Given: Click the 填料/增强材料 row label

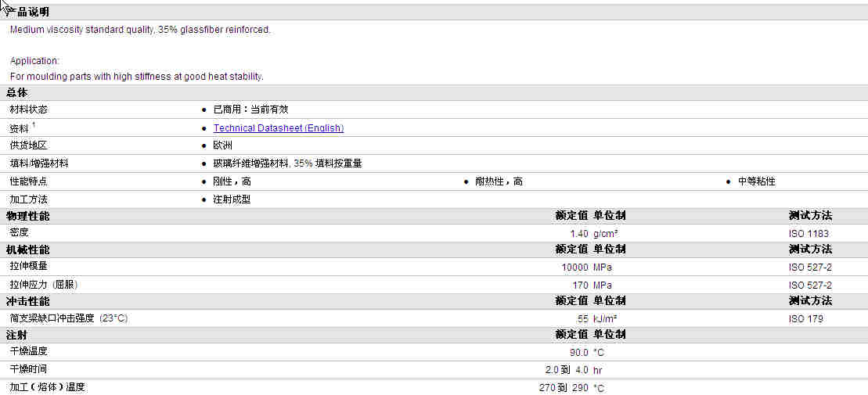Looking at the screenshot, I should (x=39, y=163).
